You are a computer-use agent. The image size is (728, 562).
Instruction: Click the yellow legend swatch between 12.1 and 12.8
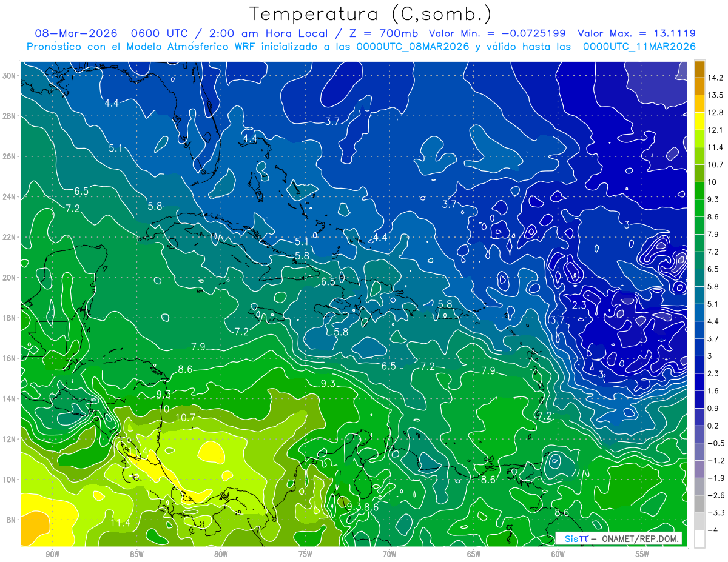699,121
